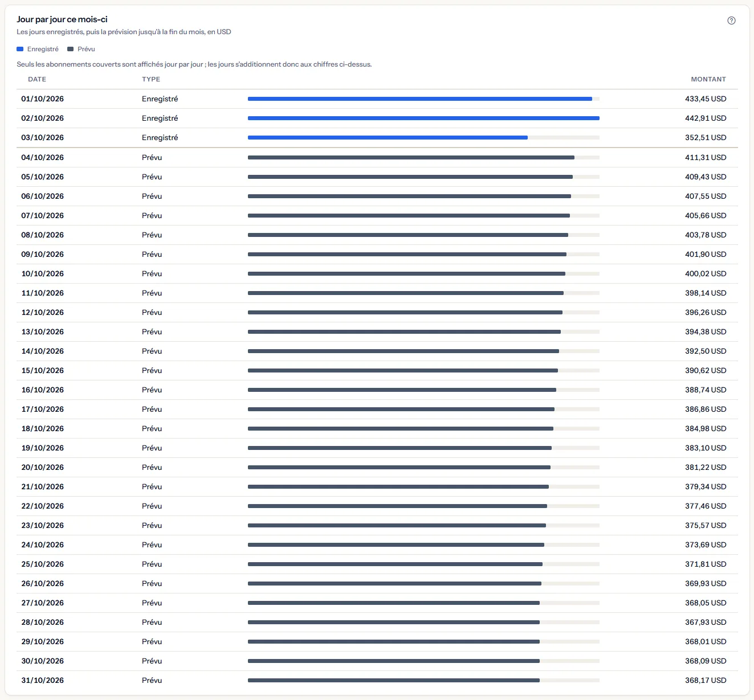Click the Prévu label on 20/10/2026
This screenshot has height=700, width=754.
[152, 467]
